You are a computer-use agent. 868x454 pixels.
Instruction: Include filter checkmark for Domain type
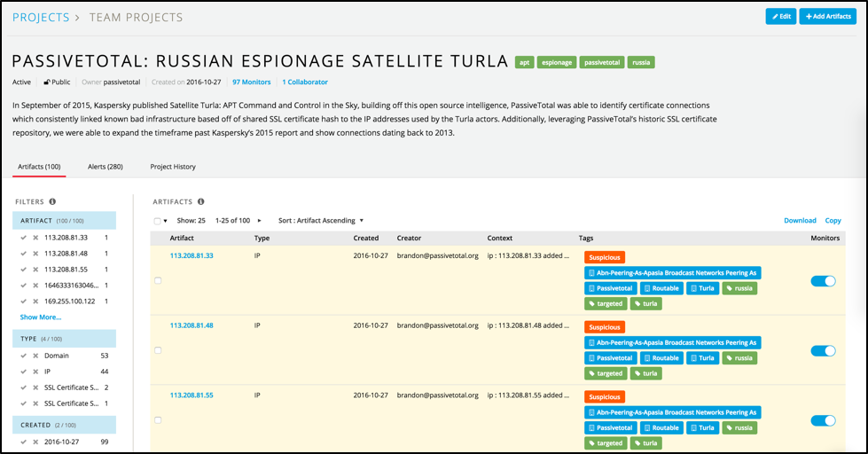(x=23, y=356)
